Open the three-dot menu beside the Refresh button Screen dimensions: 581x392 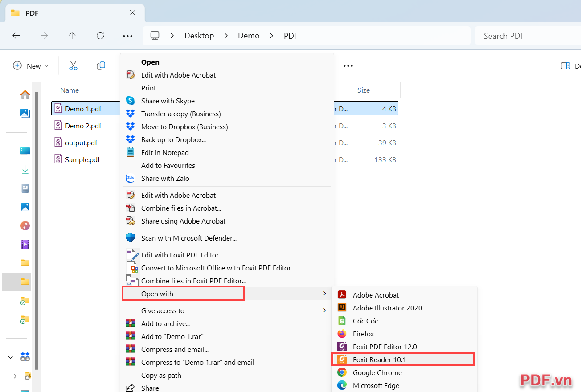[127, 36]
